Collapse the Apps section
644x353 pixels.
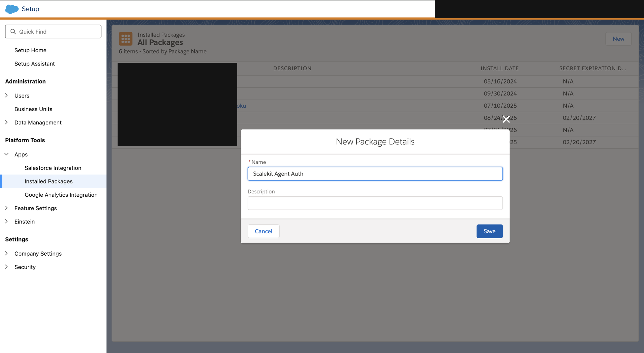(x=6, y=154)
